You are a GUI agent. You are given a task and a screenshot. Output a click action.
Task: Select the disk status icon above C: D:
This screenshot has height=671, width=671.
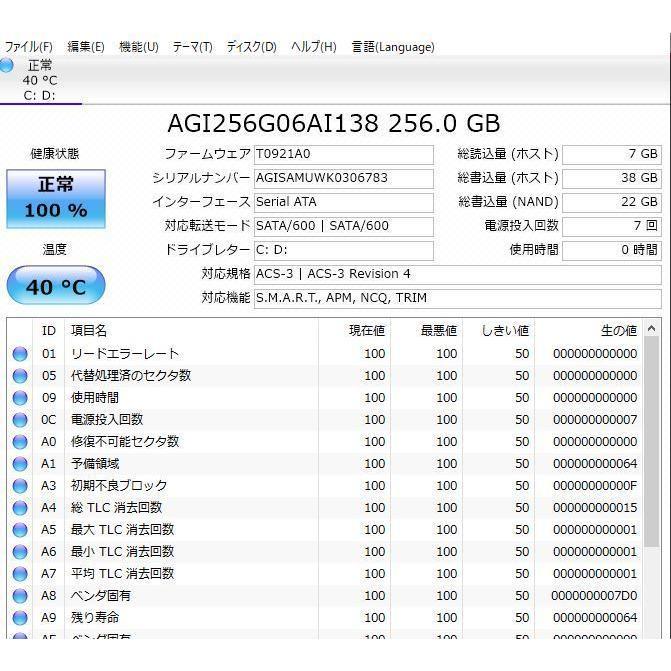click(7, 66)
